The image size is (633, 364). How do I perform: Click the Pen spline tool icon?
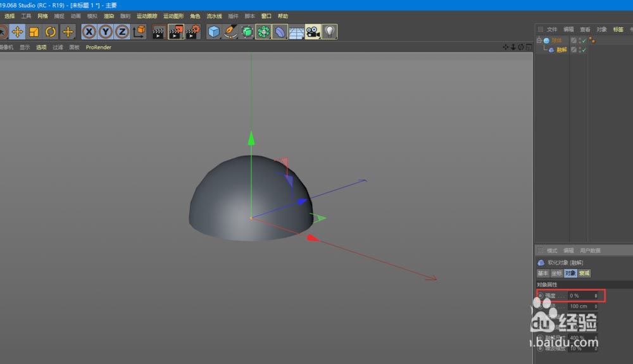point(231,32)
